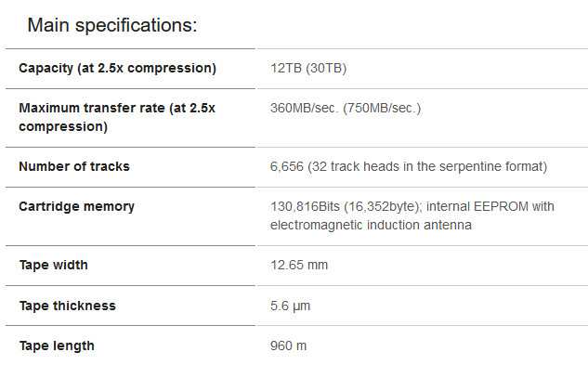Viewport: 588px width, 365px height.
Task: Click the 960 m length value
Action: click(288, 345)
